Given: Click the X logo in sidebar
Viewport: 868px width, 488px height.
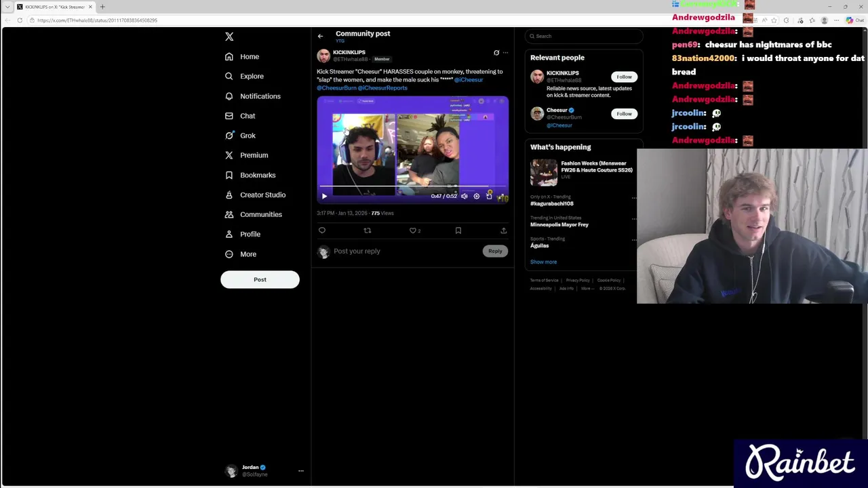Looking at the screenshot, I should [x=229, y=37].
